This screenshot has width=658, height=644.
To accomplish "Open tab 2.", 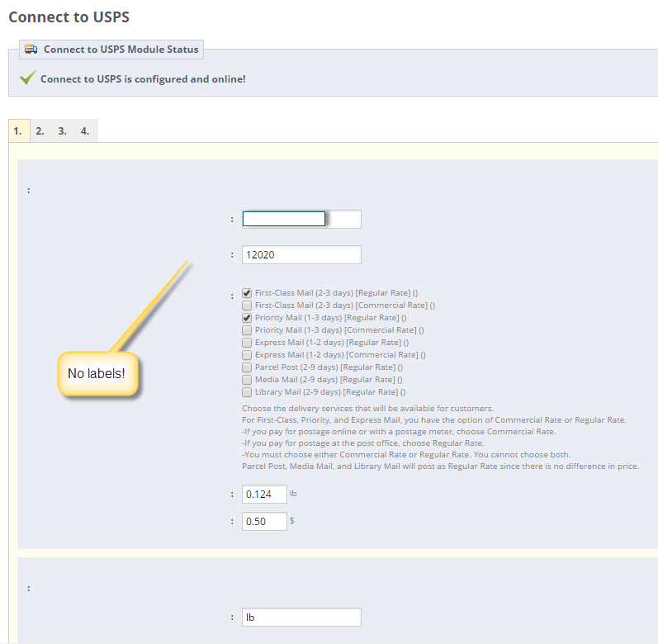I will click(40, 131).
